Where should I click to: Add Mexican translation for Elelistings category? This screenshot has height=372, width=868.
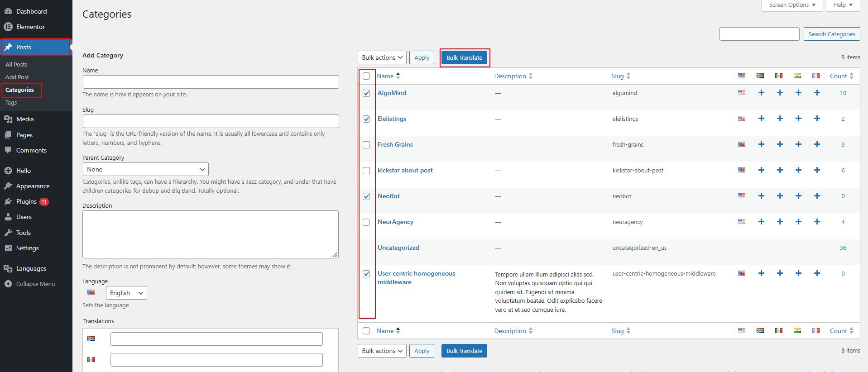(780, 119)
